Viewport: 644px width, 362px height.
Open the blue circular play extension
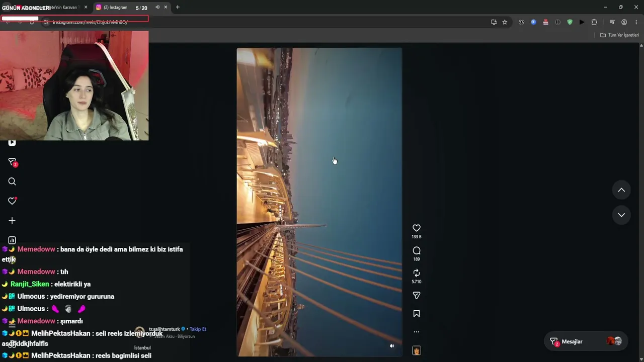click(x=533, y=22)
